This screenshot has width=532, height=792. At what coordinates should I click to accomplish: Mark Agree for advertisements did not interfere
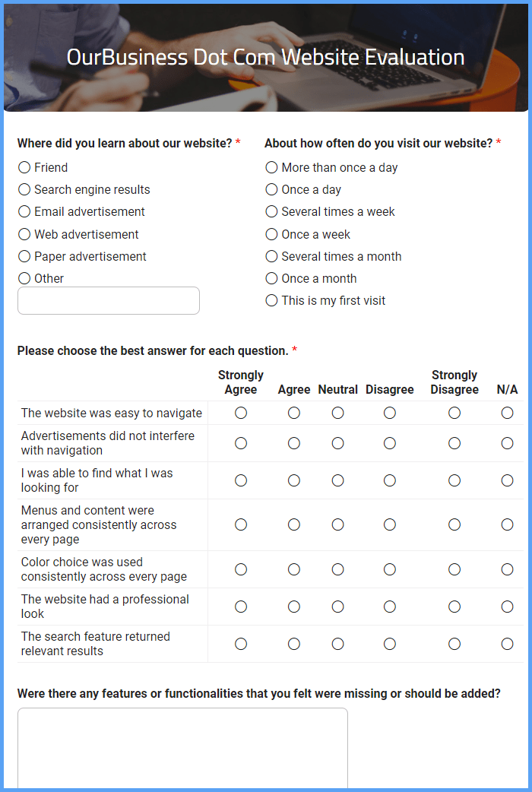[294, 443]
